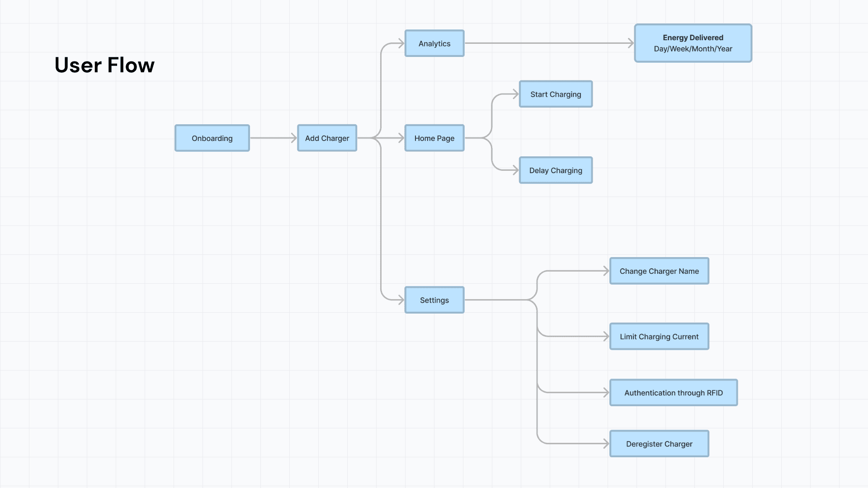Click the Deregister Charger node

659,444
